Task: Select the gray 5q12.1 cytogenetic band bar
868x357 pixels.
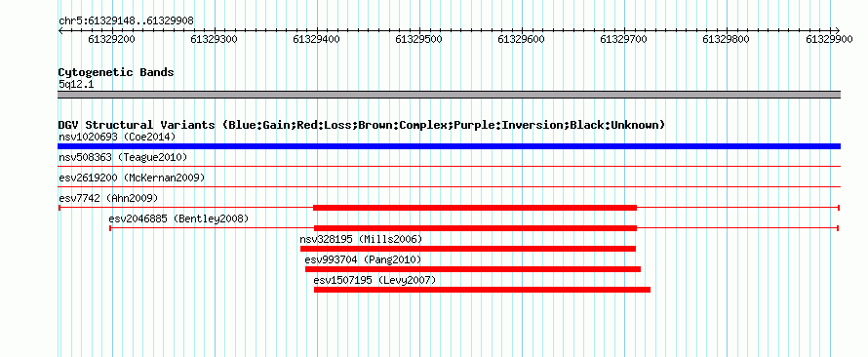Action: pos(449,95)
